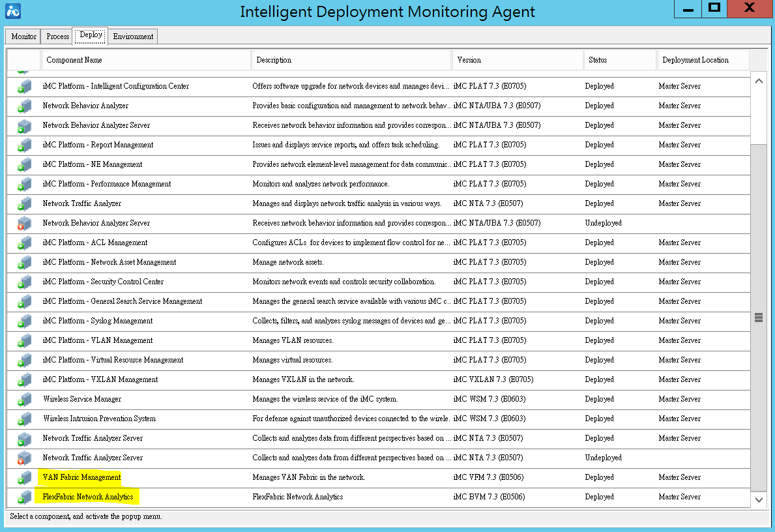Click the scrollbar up arrow
Image resolution: width=775 pixels, height=532 pixels.
(759, 81)
